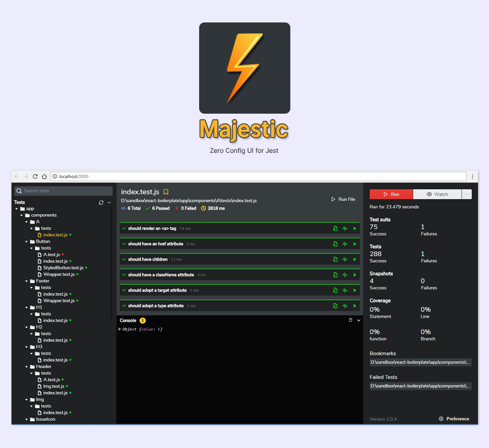Open the failed test path under Failed Tests
Viewport: 489px width, 448px height.
(x=420, y=386)
